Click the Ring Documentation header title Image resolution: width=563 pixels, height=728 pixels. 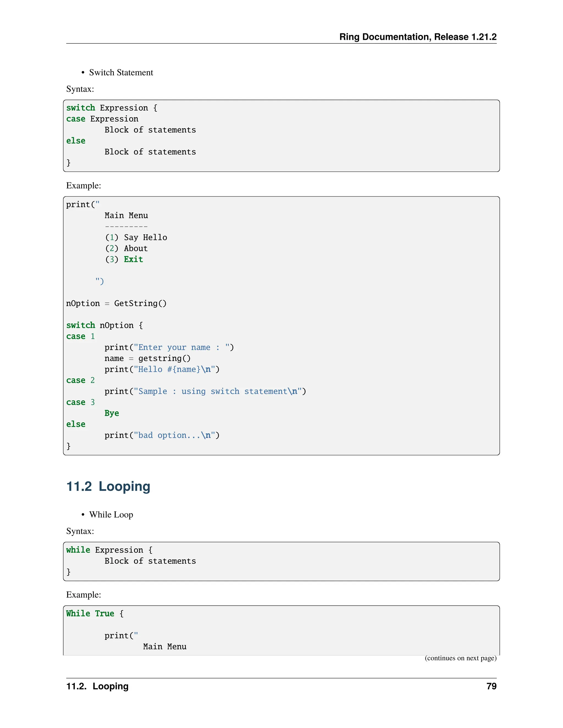pos(418,37)
